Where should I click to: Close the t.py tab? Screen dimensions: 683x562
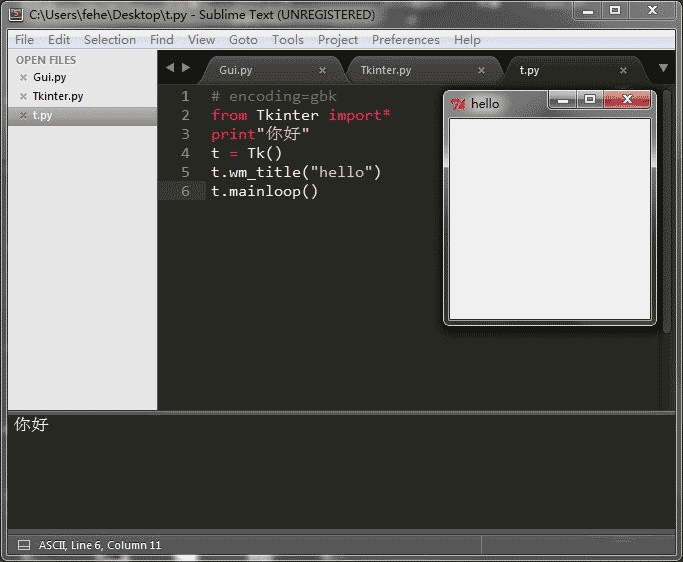[x=623, y=70]
